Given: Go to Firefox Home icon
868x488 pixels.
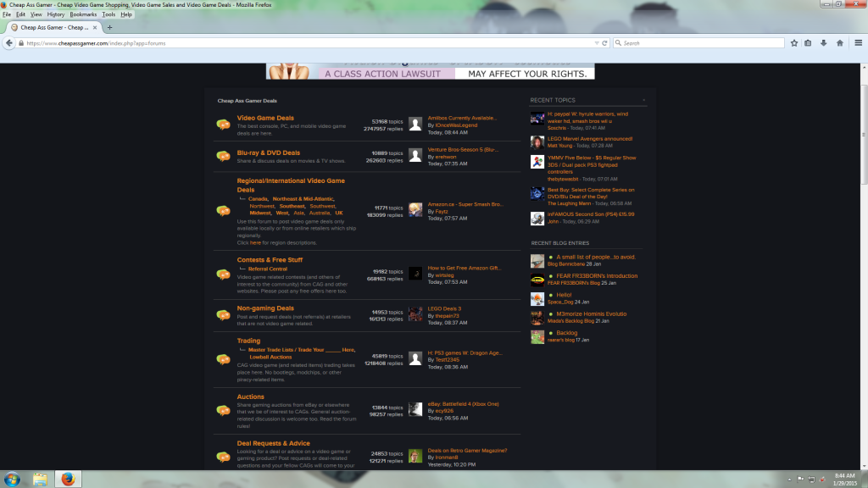Looking at the screenshot, I should tap(840, 42).
